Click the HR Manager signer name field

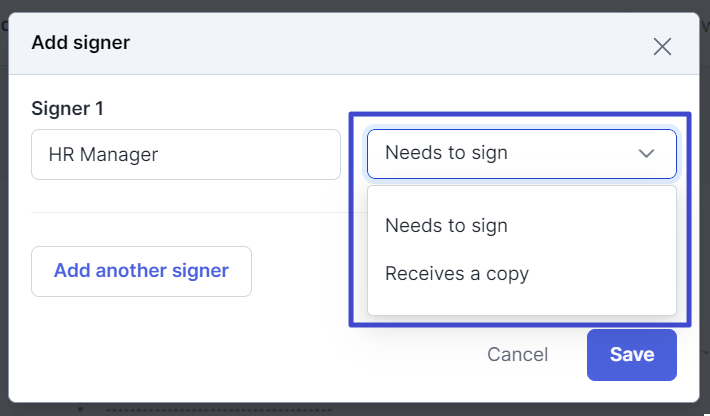[x=186, y=154]
